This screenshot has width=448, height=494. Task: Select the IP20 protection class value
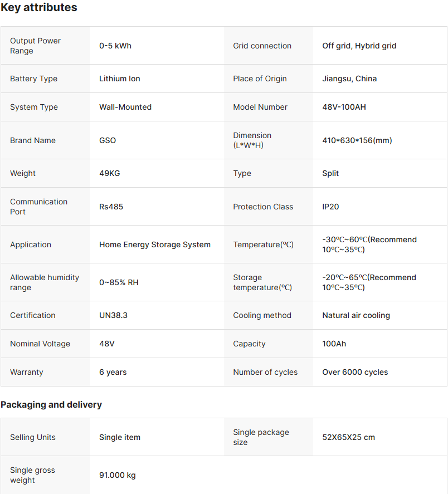[330, 207]
